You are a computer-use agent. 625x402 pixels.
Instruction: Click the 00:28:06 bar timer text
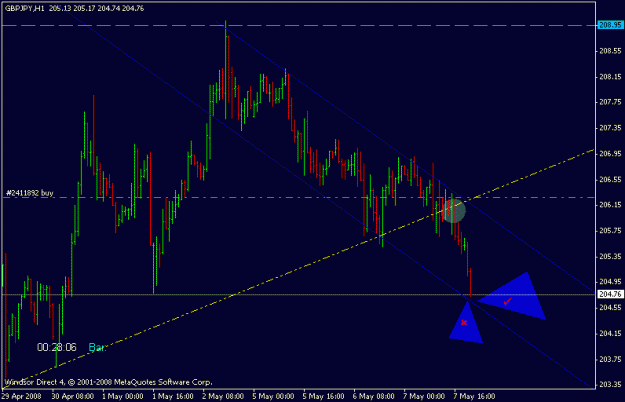click(57, 347)
